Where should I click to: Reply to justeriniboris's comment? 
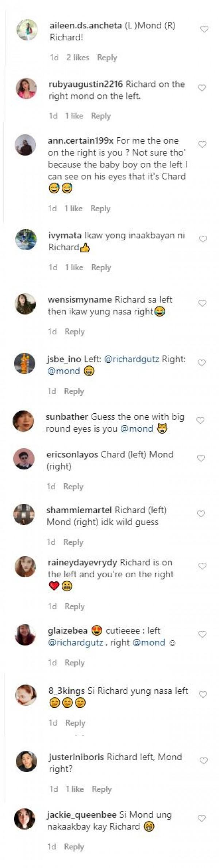click(x=101, y=789)
